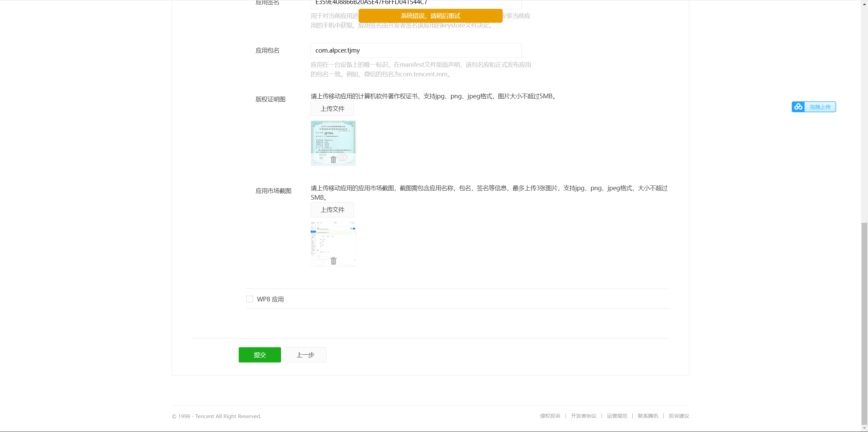Click the Baidu cloud drag-upload icon

798,107
